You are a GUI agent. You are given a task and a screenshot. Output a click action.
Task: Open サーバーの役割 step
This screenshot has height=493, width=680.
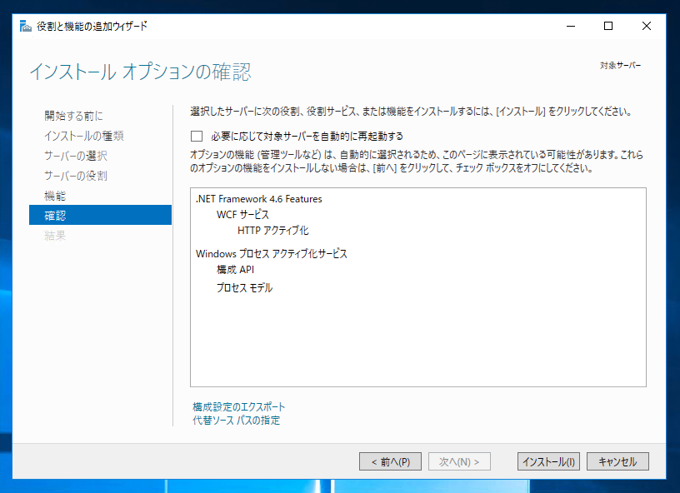[76, 176]
